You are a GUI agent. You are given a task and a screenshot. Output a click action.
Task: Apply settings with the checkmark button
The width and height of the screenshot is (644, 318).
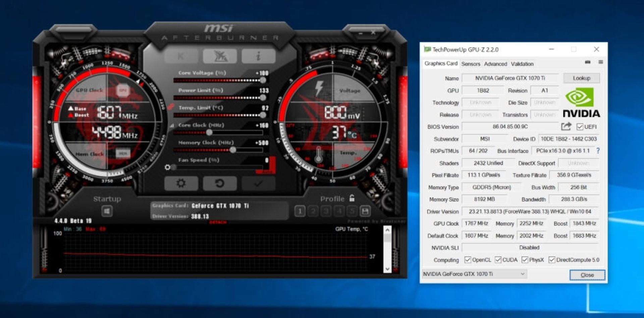tap(258, 183)
